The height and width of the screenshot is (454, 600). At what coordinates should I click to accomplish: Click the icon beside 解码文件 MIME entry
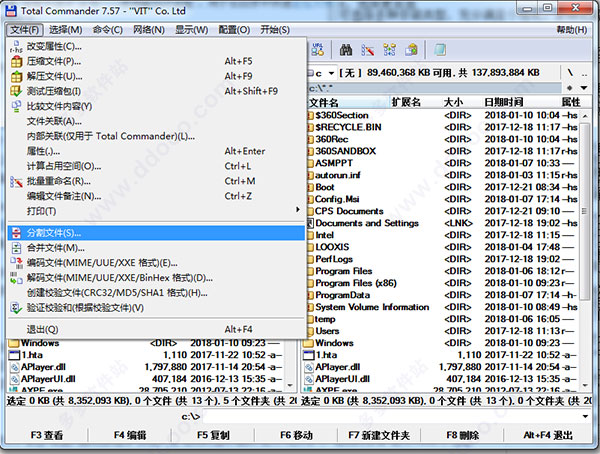point(16,278)
